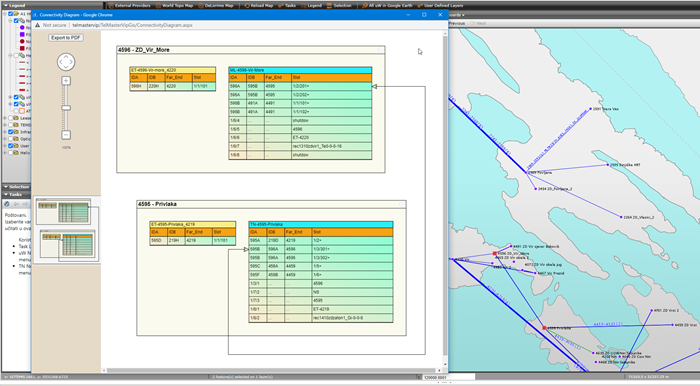Toggle the User legend folder checkbox
The height and width of the screenshot is (386, 700).
coord(11,146)
